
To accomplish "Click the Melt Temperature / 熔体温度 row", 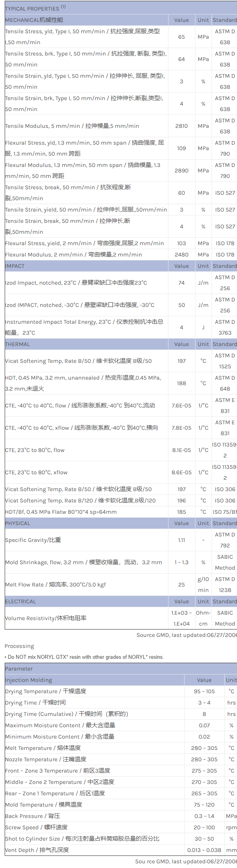I will point(43,748).
